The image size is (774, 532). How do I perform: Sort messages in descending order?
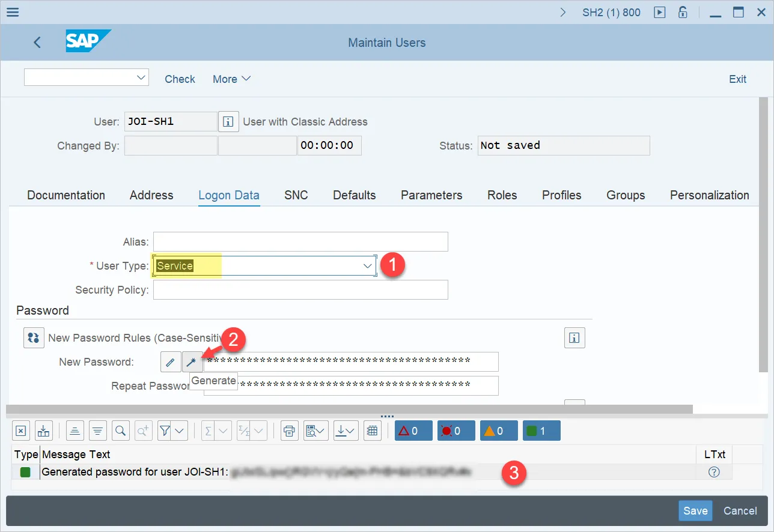pyautogui.click(x=98, y=431)
